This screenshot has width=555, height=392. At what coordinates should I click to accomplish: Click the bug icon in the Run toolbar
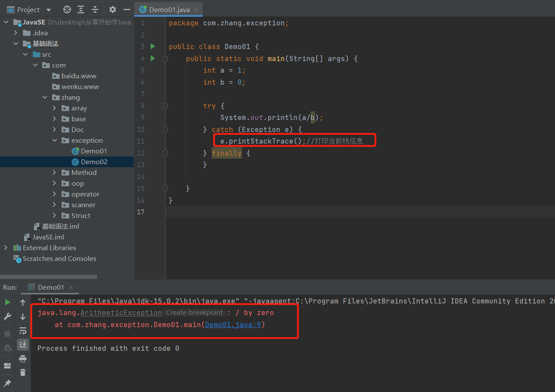pos(7,348)
